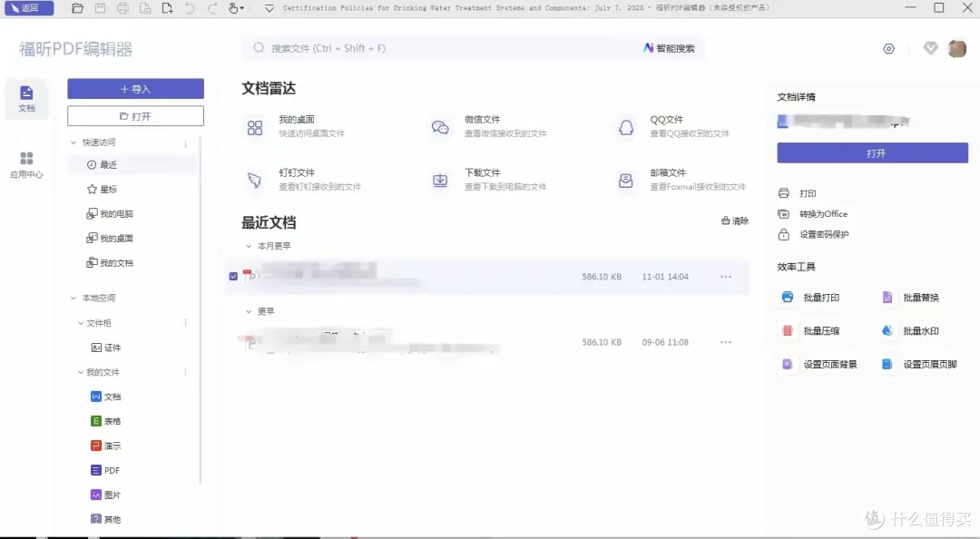Open 下载文件 in 文档雷达
This screenshot has width=980, height=539.
tap(489, 180)
